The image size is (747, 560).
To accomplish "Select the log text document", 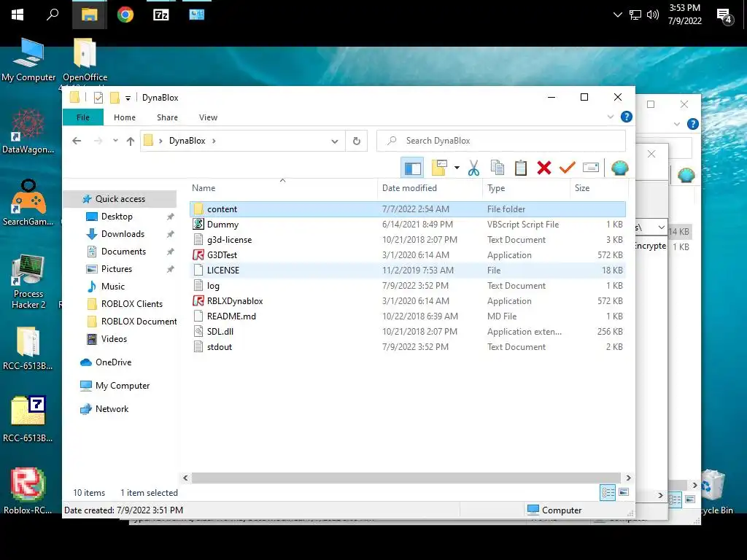I will pyautogui.click(x=408, y=286).
